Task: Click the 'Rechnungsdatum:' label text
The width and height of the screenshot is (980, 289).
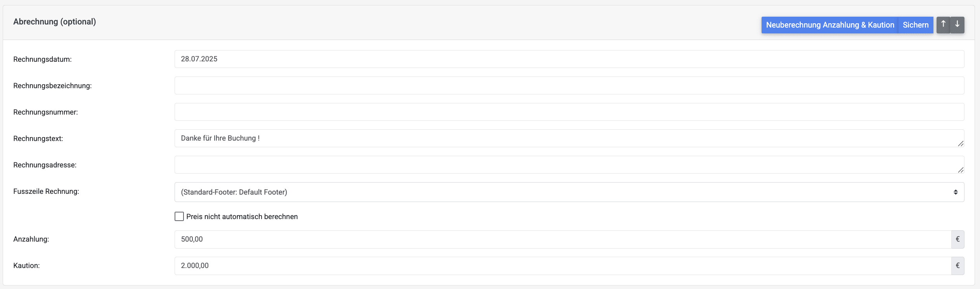Action: coord(42,59)
